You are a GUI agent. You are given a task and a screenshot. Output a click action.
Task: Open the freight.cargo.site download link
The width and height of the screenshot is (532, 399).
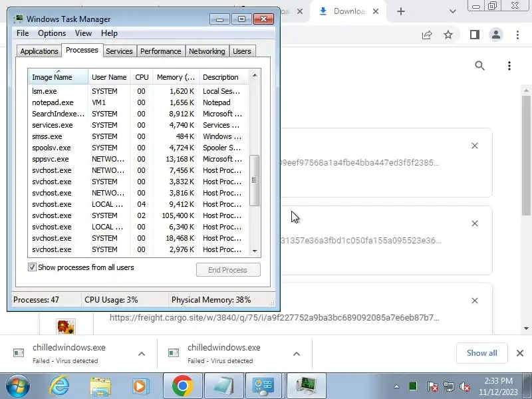[x=274, y=318]
